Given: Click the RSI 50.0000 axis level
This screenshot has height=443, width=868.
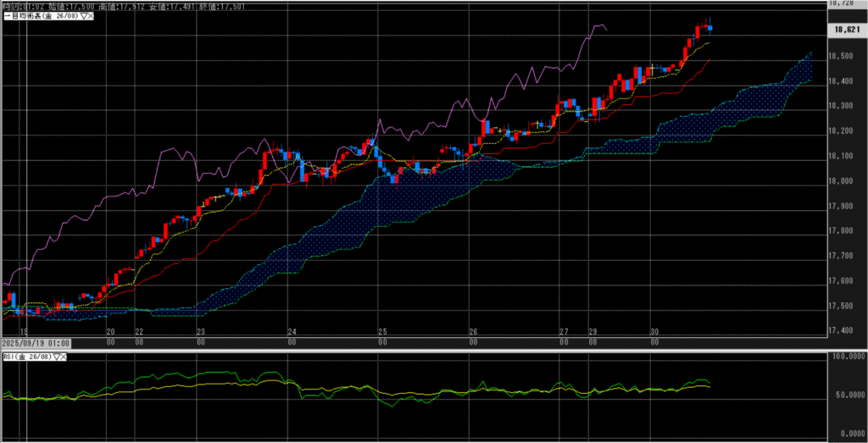Looking at the screenshot, I should 845,396.
